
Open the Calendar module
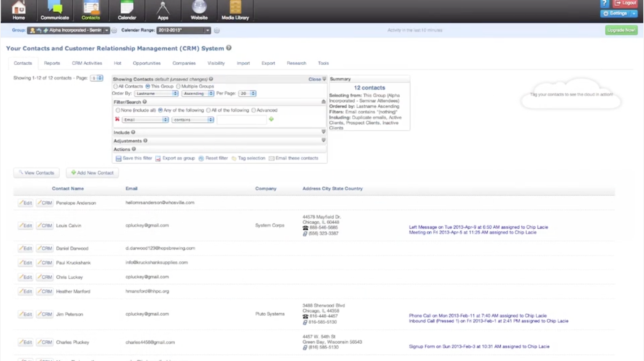click(127, 10)
